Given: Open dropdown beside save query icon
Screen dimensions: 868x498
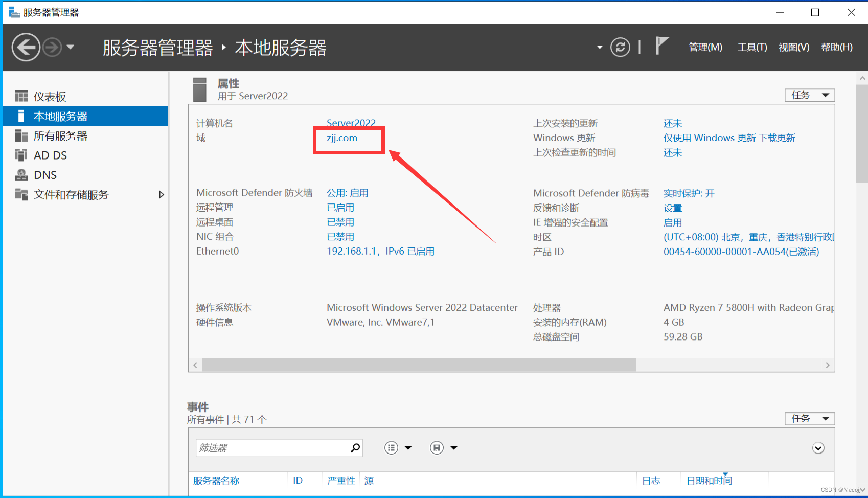Looking at the screenshot, I should coord(454,448).
